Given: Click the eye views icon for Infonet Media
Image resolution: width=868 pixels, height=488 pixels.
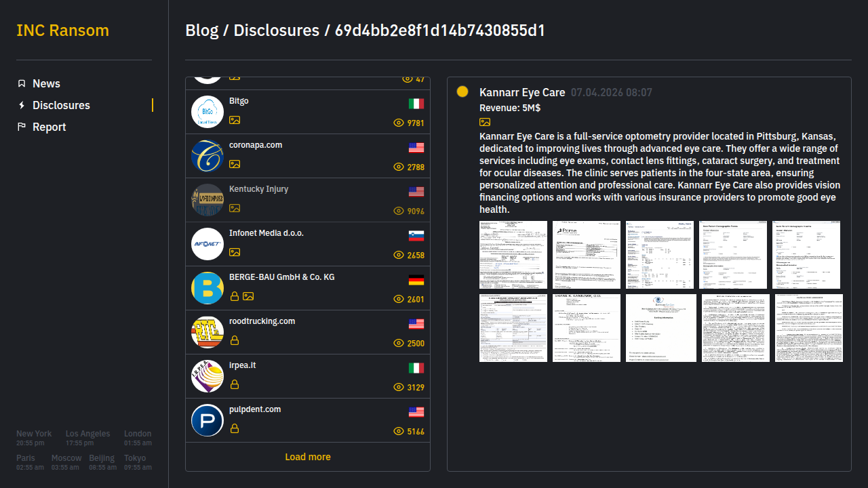Looking at the screenshot, I should pos(399,255).
